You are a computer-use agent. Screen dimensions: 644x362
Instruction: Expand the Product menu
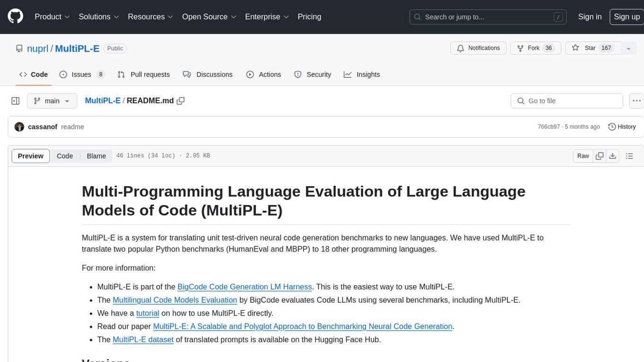52,17
